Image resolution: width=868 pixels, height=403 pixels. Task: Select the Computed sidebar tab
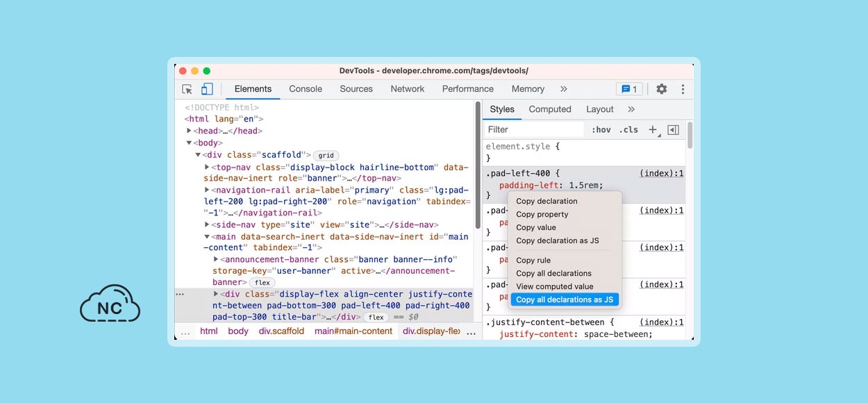550,109
